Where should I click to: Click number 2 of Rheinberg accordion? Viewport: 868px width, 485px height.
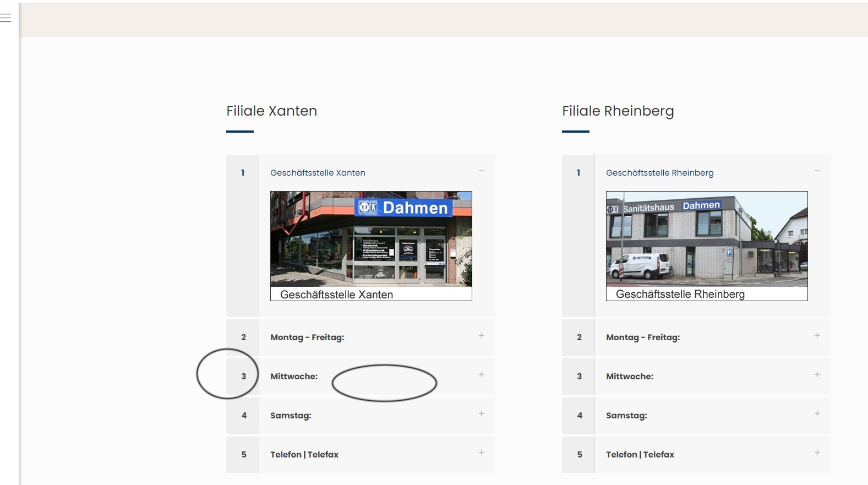click(x=579, y=337)
